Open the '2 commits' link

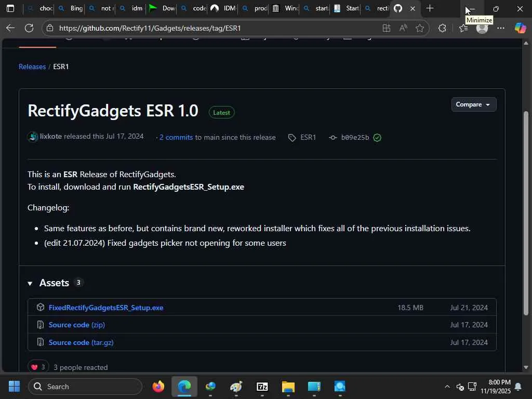[176, 137]
